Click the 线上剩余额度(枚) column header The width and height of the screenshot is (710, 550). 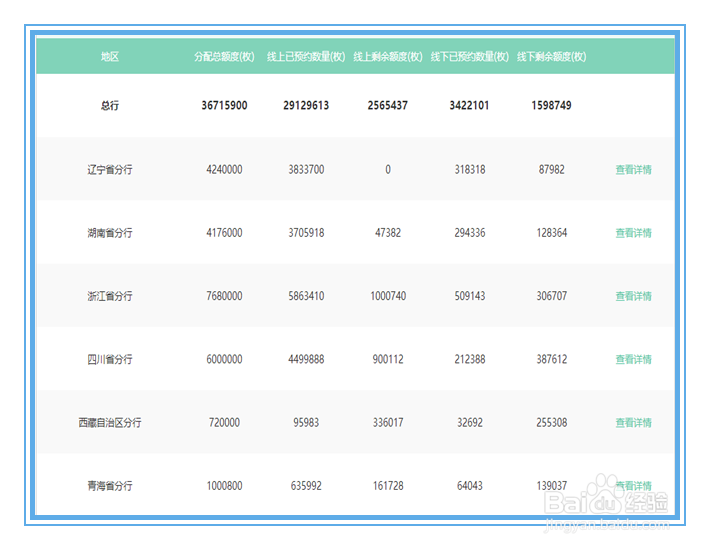[388, 57]
